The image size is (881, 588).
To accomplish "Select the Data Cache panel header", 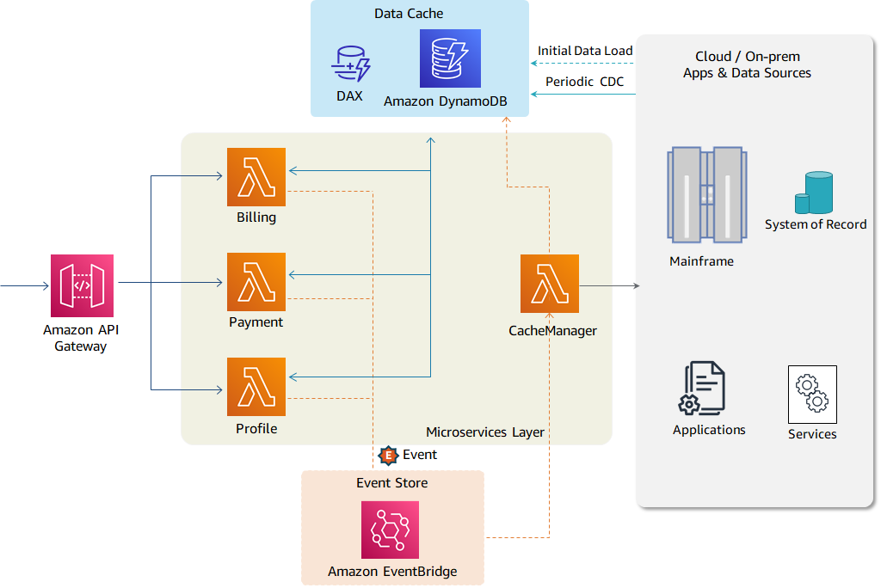I will tap(410, 13).
